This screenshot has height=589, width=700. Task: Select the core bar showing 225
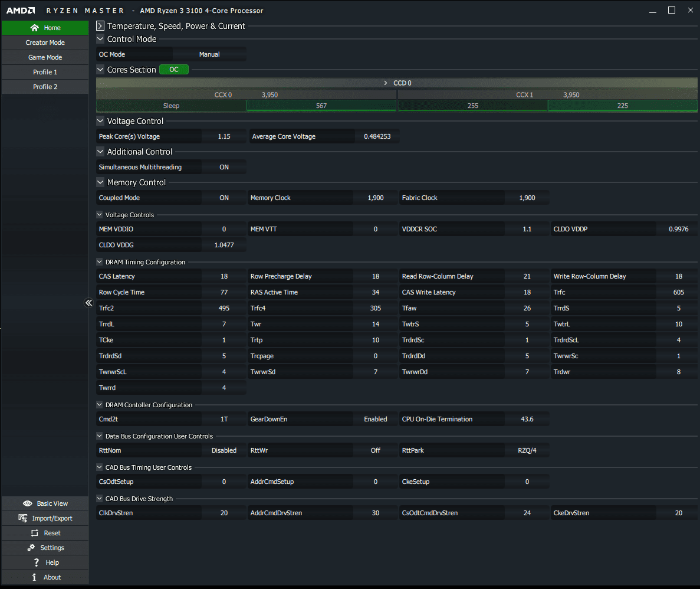pyautogui.click(x=623, y=106)
